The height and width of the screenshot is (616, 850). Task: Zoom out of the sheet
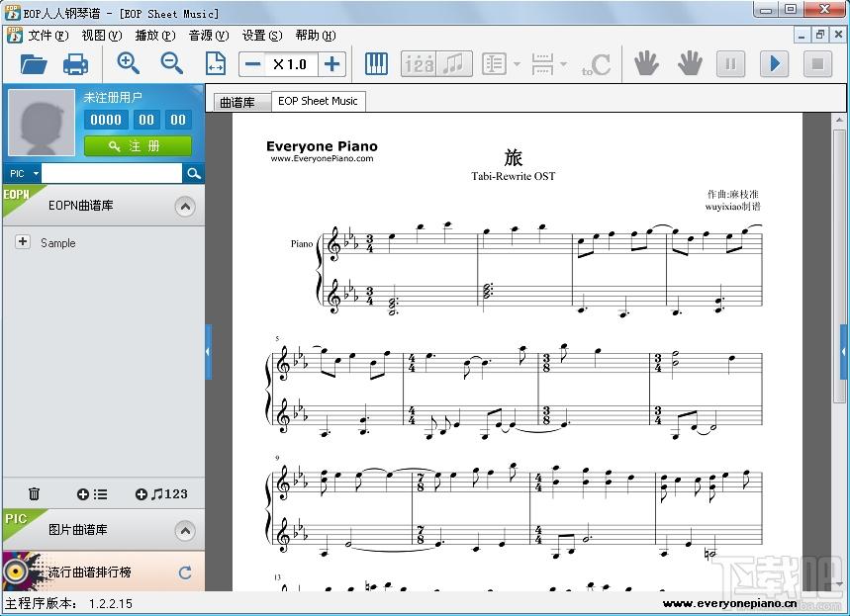pyautogui.click(x=172, y=64)
